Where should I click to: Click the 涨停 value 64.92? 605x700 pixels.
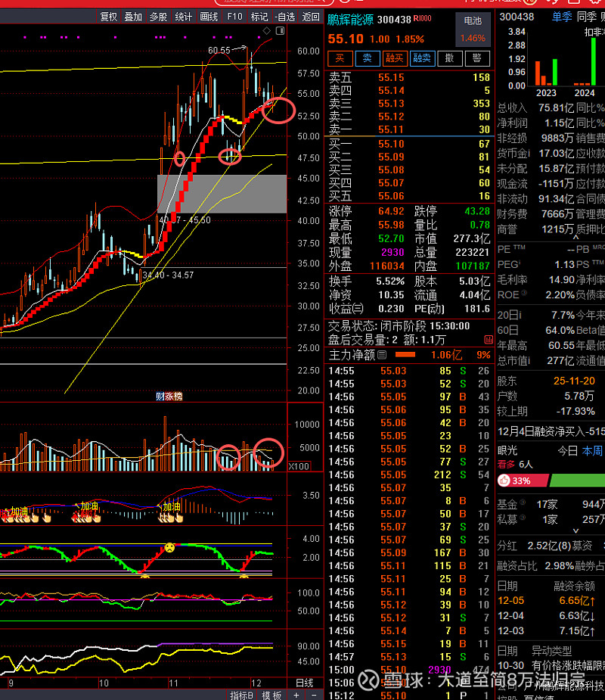pos(391,210)
